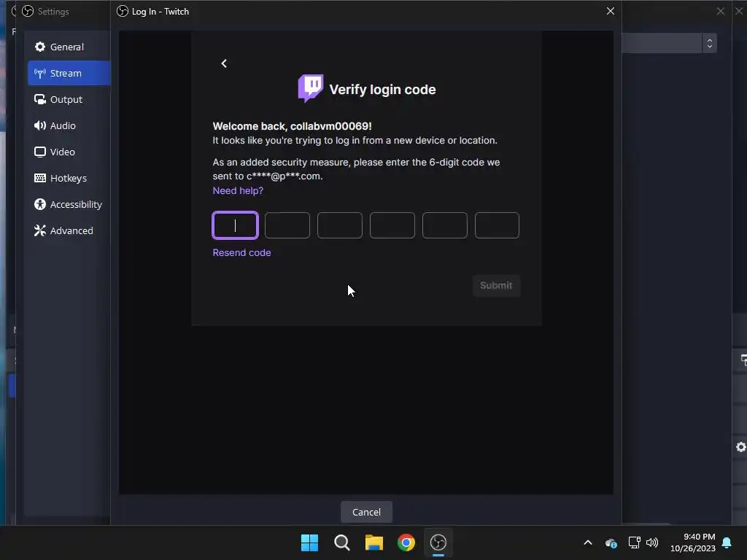Click the Need help? link
The image size is (747, 560).
pyautogui.click(x=238, y=190)
